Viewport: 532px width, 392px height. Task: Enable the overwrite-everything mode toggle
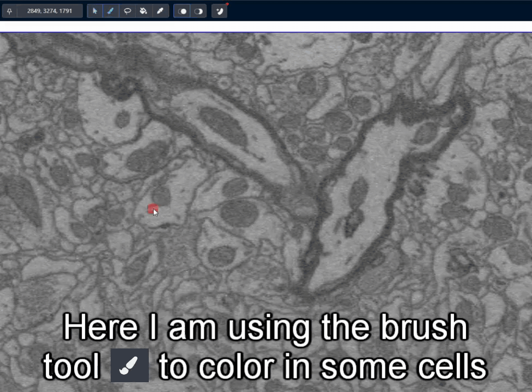click(x=182, y=11)
